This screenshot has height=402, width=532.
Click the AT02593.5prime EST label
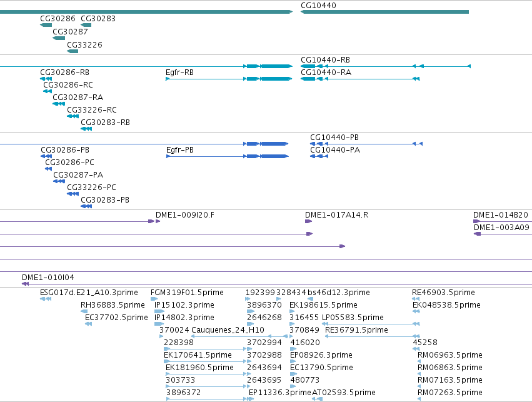point(344,393)
